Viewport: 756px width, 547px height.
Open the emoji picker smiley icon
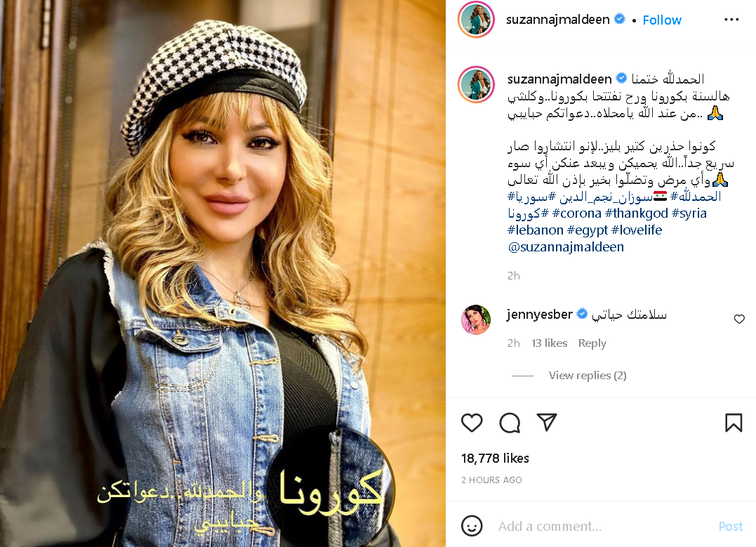coord(472,526)
